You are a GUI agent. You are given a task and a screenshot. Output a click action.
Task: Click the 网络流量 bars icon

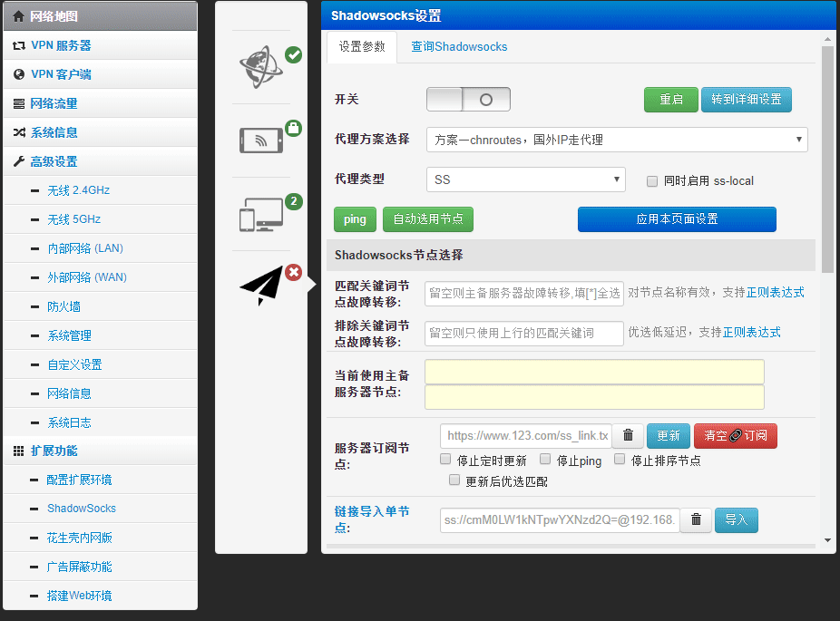[19, 103]
